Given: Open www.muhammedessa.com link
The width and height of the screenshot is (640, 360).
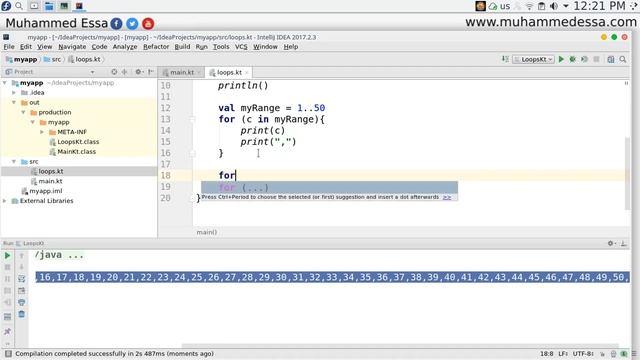Looking at the screenshot, I should 551,22.
